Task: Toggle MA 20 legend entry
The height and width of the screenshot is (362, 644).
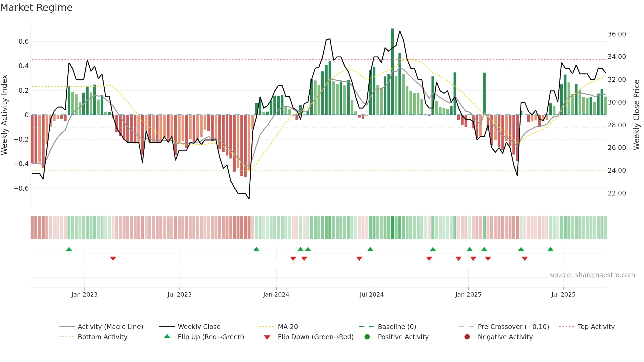Action: pyautogui.click(x=278, y=327)
